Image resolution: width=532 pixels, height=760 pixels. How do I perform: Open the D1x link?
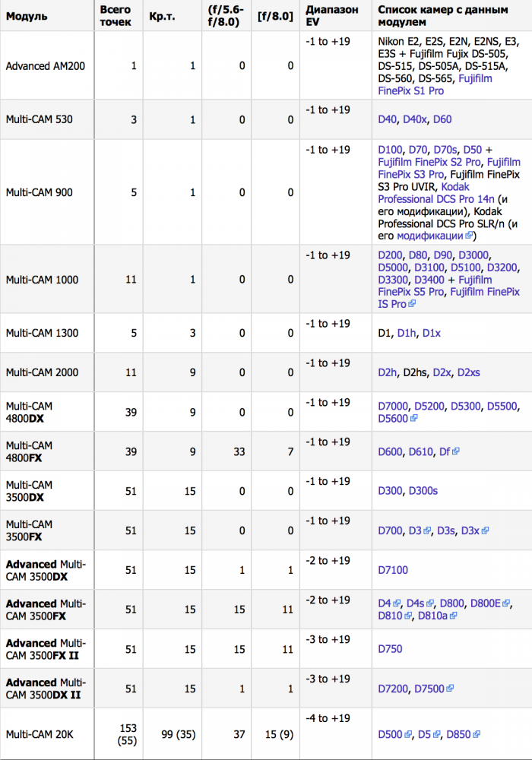[x=432, y=333]
